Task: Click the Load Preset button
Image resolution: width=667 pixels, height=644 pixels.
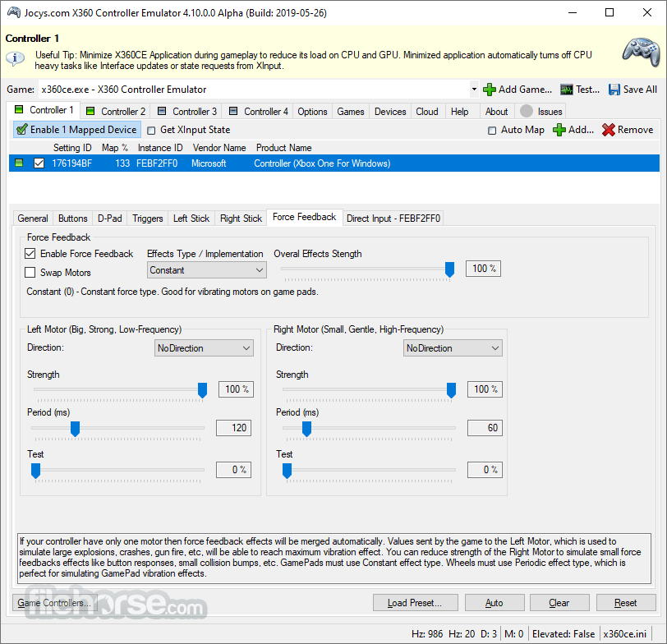Action: click(x=415, y=603)
